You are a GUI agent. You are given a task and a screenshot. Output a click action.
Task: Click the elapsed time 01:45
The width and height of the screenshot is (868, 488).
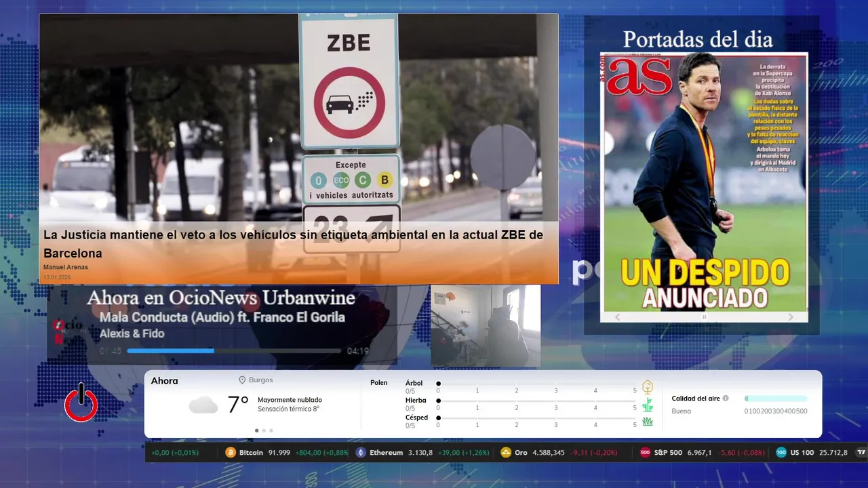(111, 351)
